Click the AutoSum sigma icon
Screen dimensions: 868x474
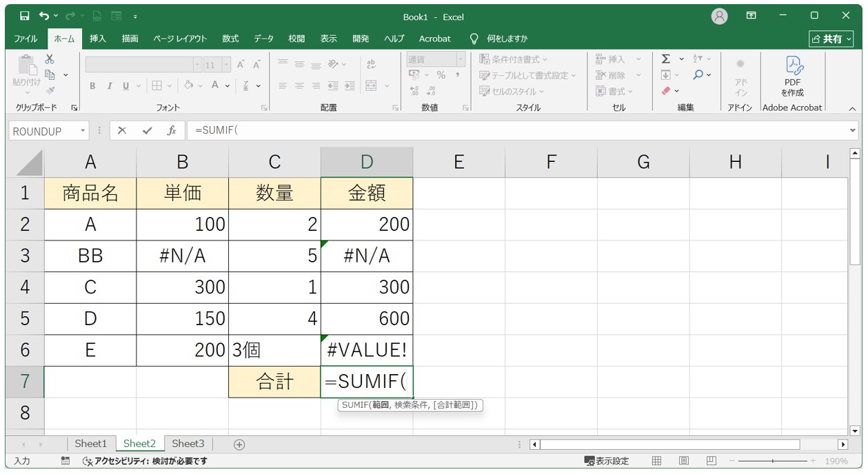(x=665, y=59)
